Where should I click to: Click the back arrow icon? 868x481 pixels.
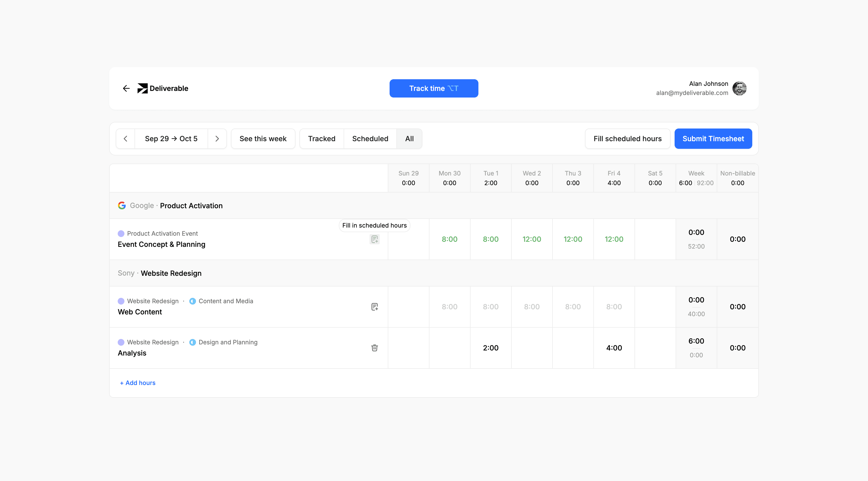click(126, 88)
